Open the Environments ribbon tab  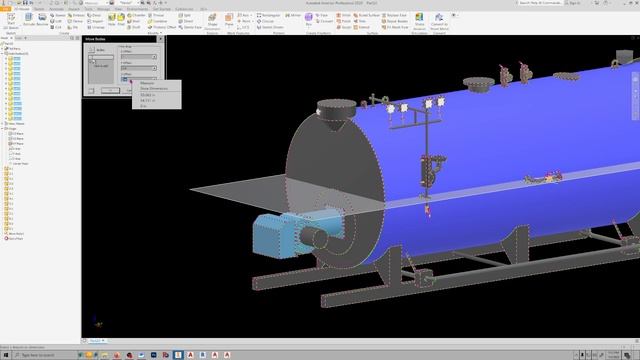(x=137, y=9)
